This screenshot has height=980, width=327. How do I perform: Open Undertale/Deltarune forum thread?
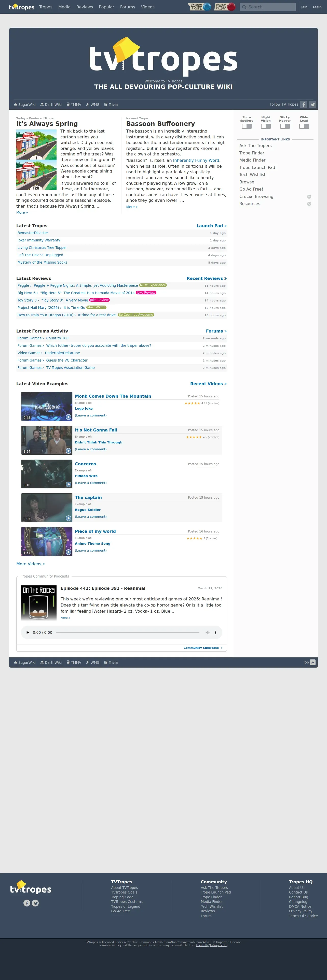[x=62, y=353]
